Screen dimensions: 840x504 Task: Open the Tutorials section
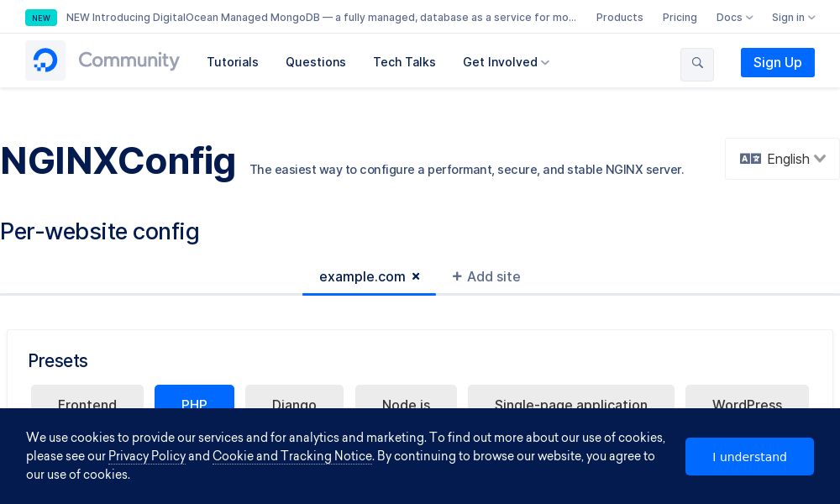[233, 62]
